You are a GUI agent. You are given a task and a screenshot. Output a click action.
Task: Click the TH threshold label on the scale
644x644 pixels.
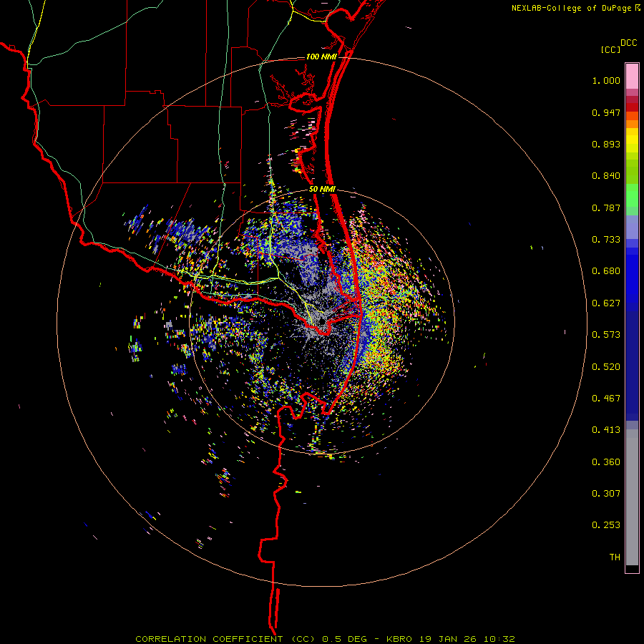pyautogui.click(x=615, y=557)
